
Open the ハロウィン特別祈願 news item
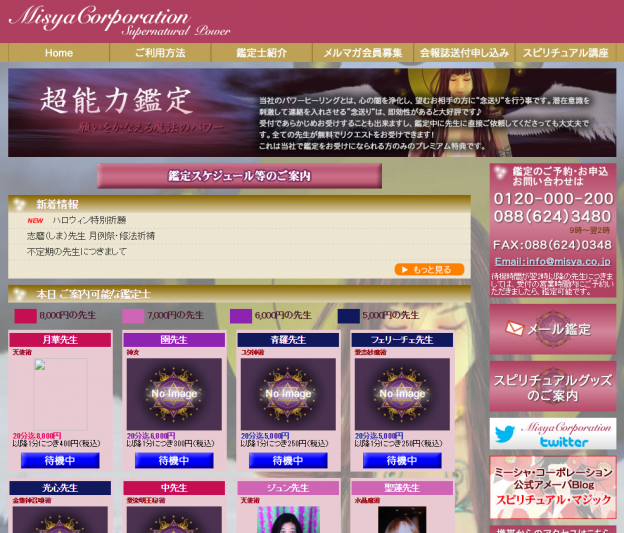coord(89,220)
